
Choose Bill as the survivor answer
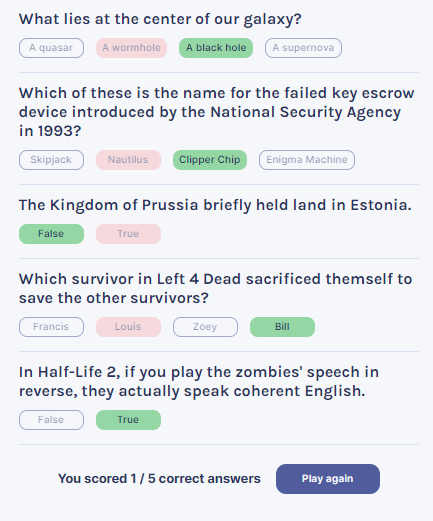pyautogui.click(x=282, y=327)
